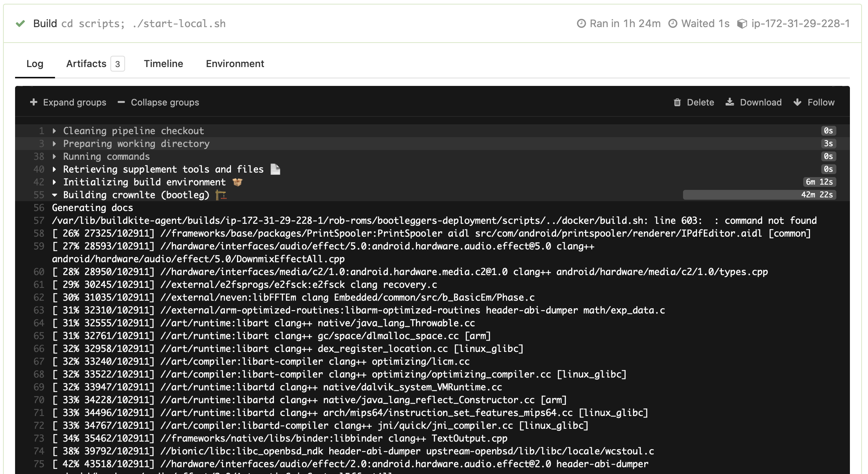Click the Ran in 1h 24m text
The height and width of the screenshot is (474, 868).
(625, 24)
